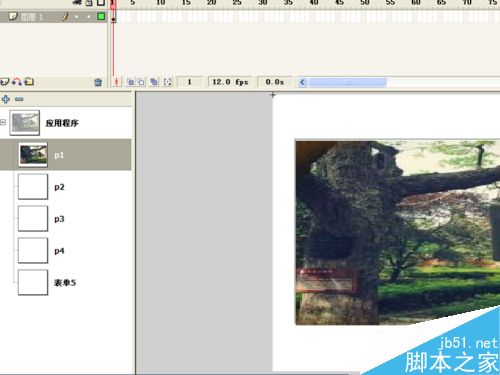Click the 12.0 fps frame rate field

(230, 82)
